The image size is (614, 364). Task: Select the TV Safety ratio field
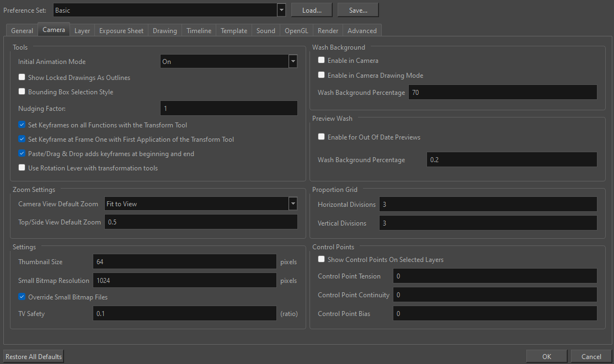pos(185,313)
